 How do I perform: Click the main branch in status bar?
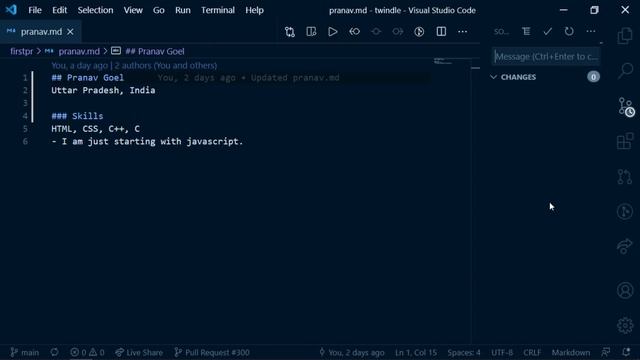(x=25, y=352)
